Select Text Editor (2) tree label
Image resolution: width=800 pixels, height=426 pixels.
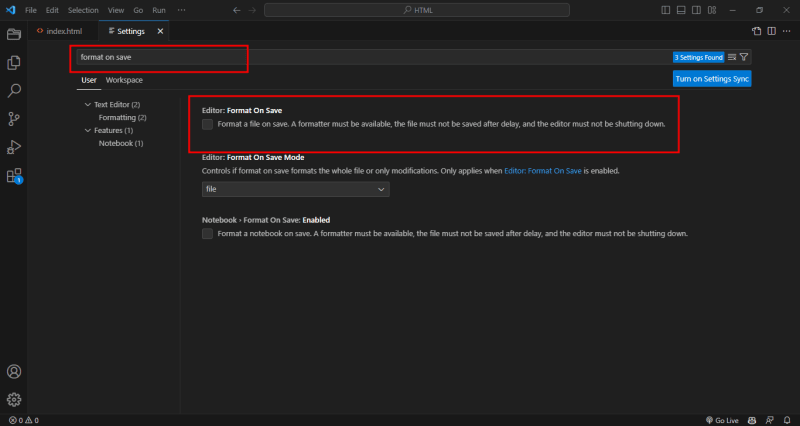click(117, 105)
